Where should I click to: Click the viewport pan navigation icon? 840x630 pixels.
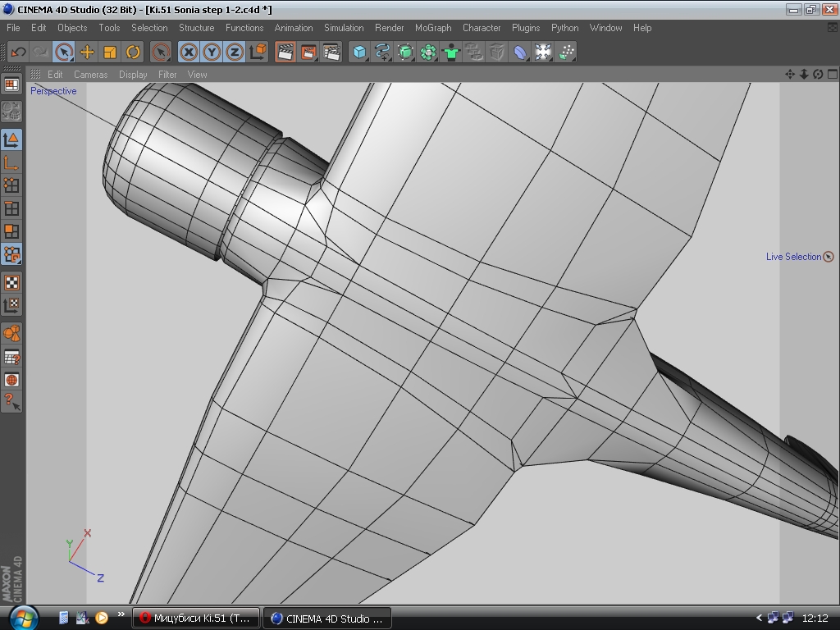pos(790,75)
